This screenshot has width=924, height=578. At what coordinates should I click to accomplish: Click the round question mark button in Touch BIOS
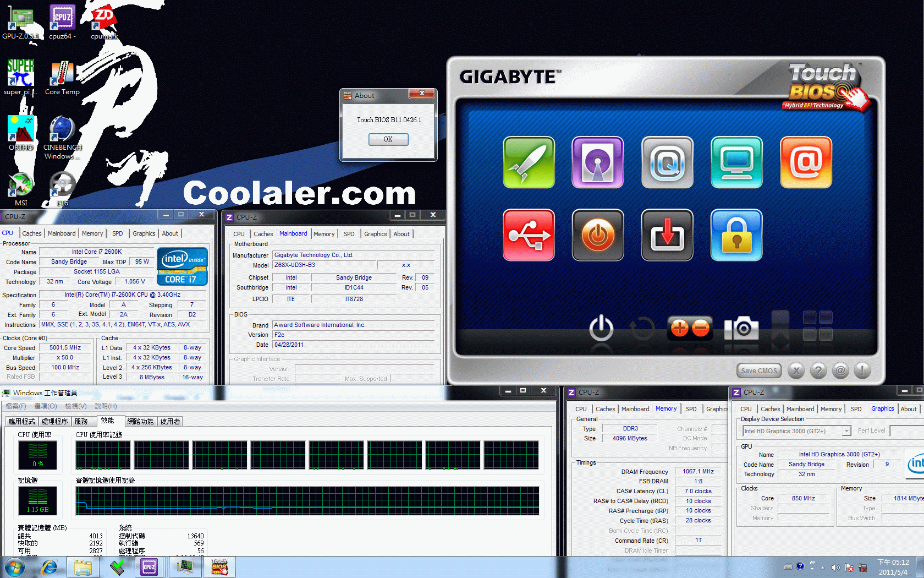click(x=818, y=370)
